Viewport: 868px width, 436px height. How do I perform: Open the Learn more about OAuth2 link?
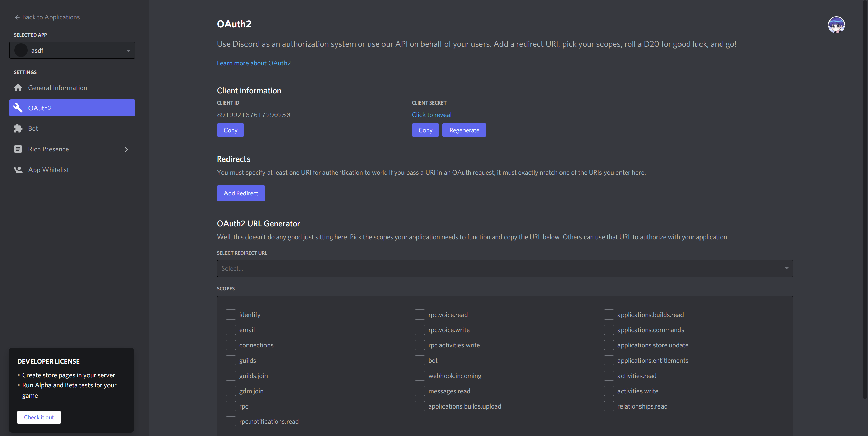254,63
